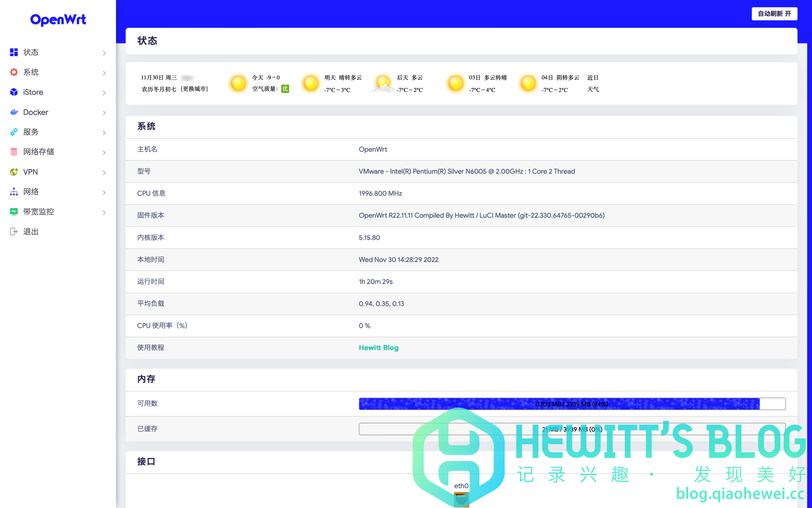Viewport: 812px width, 508px height.
Task: Open the 系统 system settings icon
Action: [x=13, y=72]
